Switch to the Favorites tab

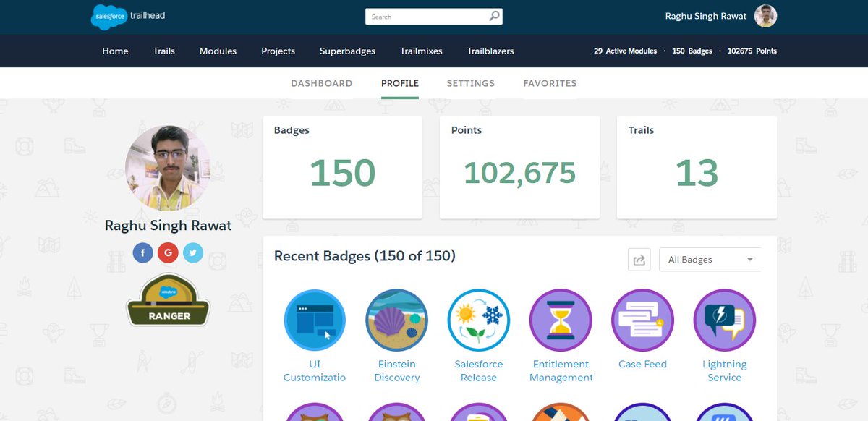(x=550, y=83)
